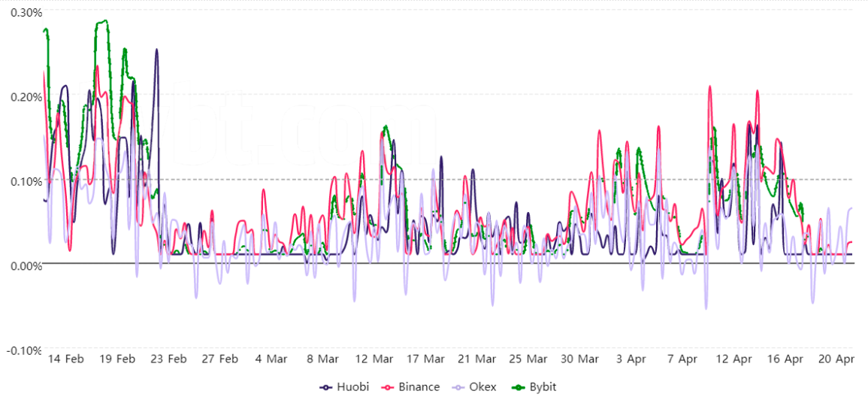This screenshot has height=400, width=868.
Task: Click the 12 Mar x-axis label
Action: (x=374, y=359)
